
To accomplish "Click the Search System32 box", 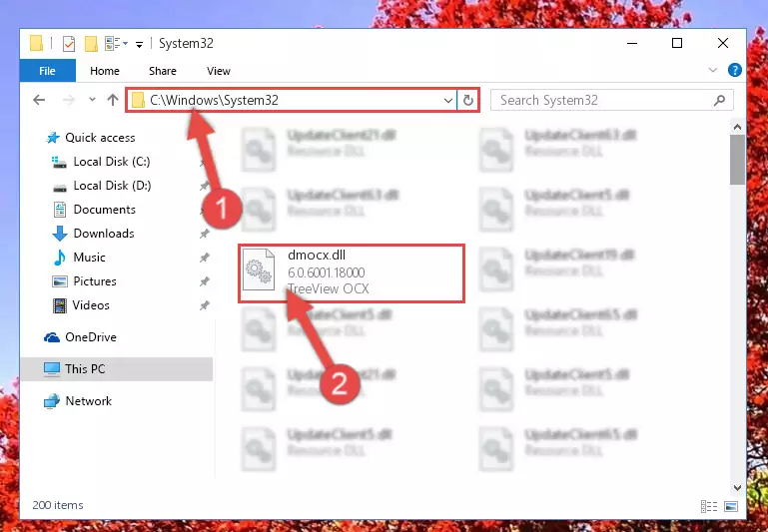I will tap(612, 100).
